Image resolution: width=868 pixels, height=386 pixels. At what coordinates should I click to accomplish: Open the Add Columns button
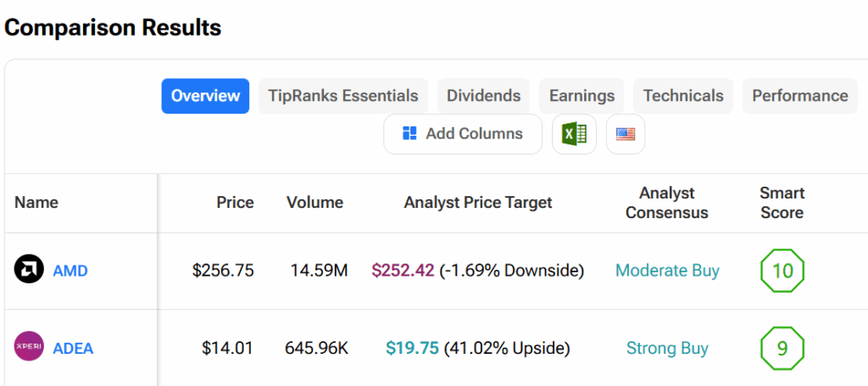462,134
